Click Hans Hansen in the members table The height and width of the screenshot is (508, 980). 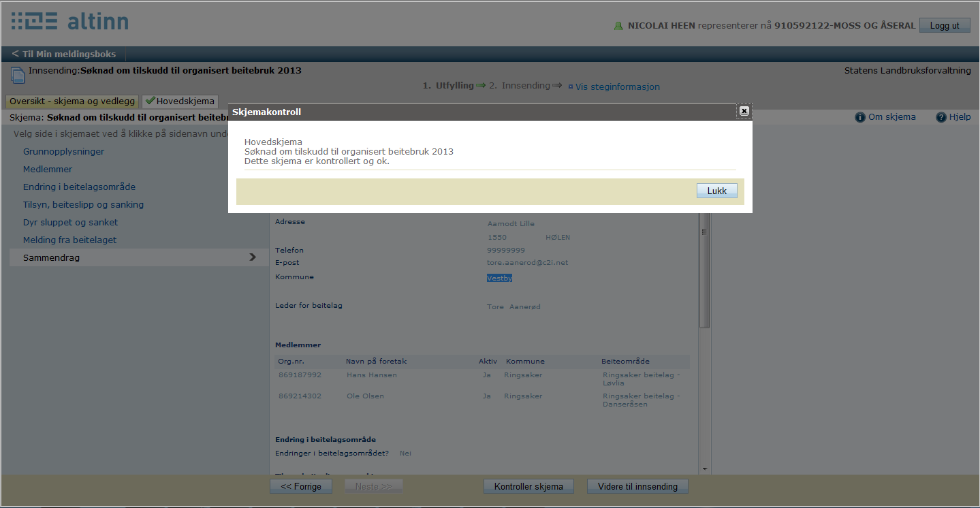(371, 375)
